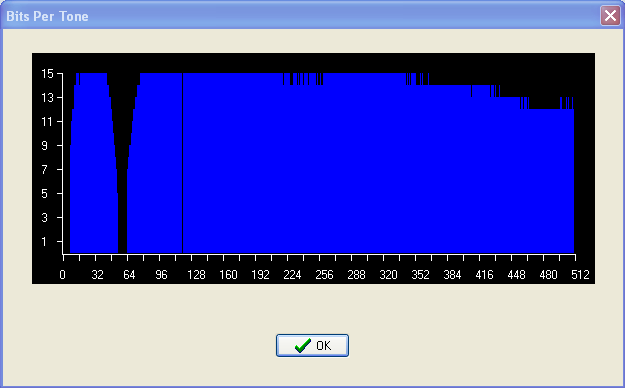The width and height of the screenshot is (625, 388).
Task: Click the x-axis label "512"
Action: 580,275
